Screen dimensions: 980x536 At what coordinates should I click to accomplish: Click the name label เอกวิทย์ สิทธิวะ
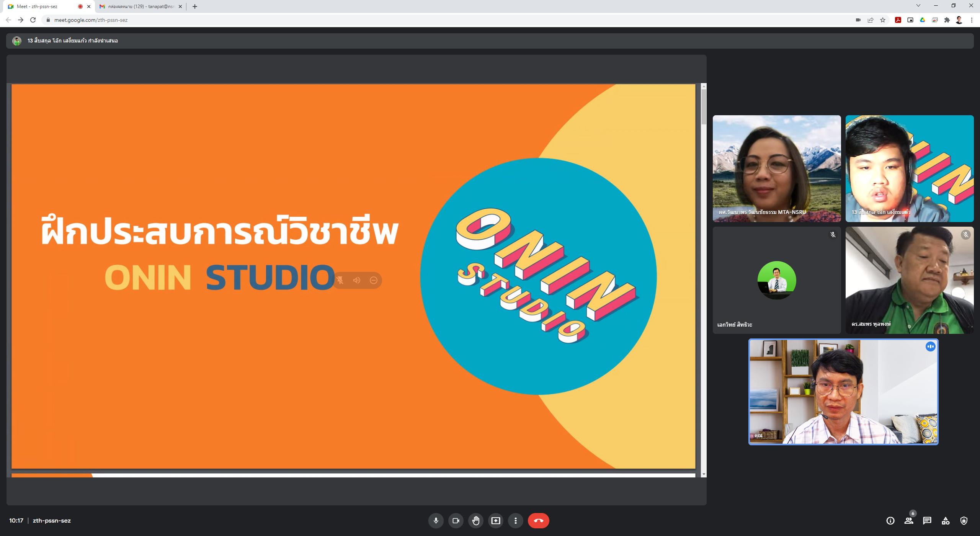tap(735, 325)
